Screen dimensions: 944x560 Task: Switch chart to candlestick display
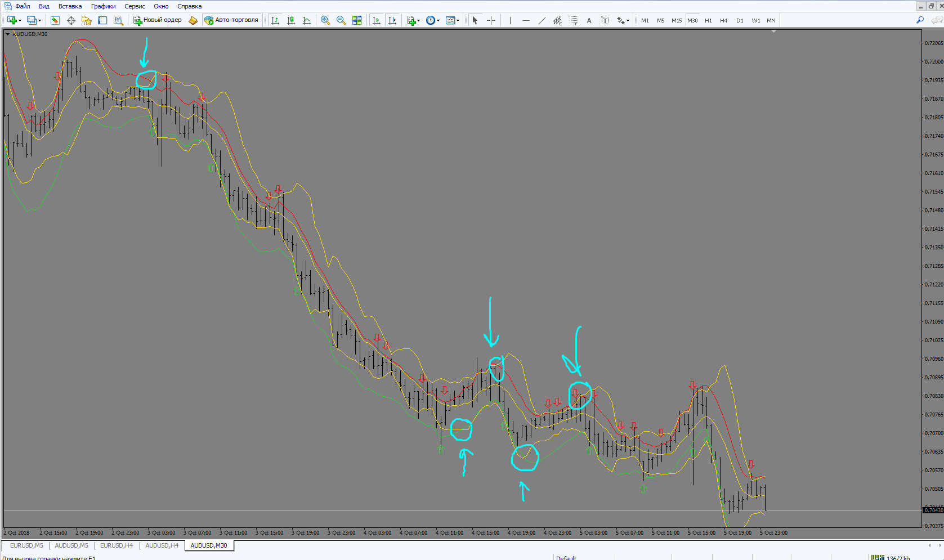point(291,20)
